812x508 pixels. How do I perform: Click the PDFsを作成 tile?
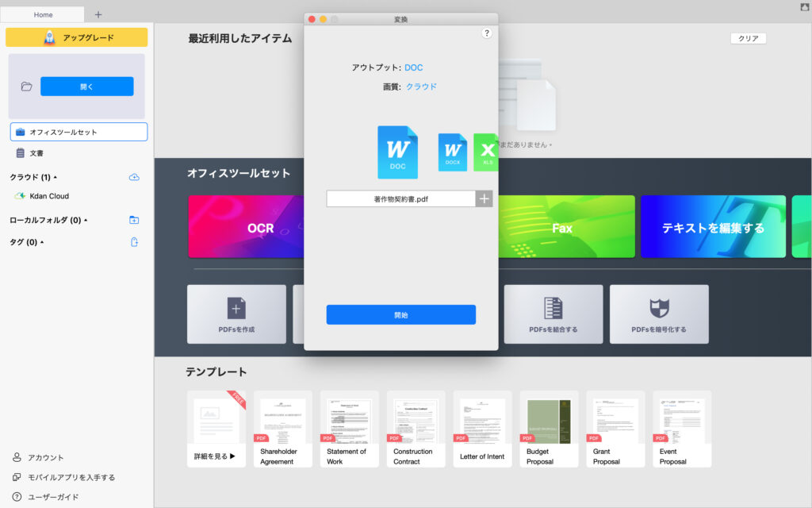pyautogui.click(x=236, y=314)
